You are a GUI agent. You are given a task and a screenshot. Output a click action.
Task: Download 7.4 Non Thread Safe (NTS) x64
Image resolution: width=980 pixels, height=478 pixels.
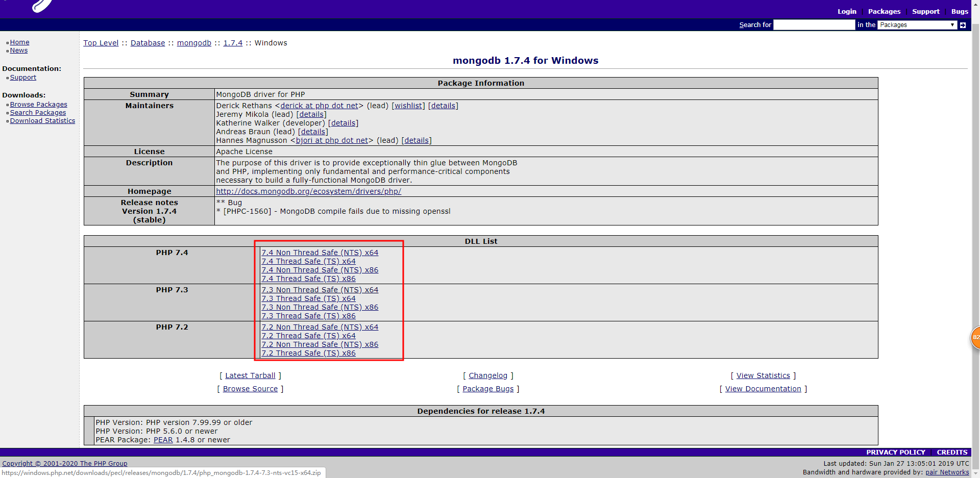pos(320,253)
